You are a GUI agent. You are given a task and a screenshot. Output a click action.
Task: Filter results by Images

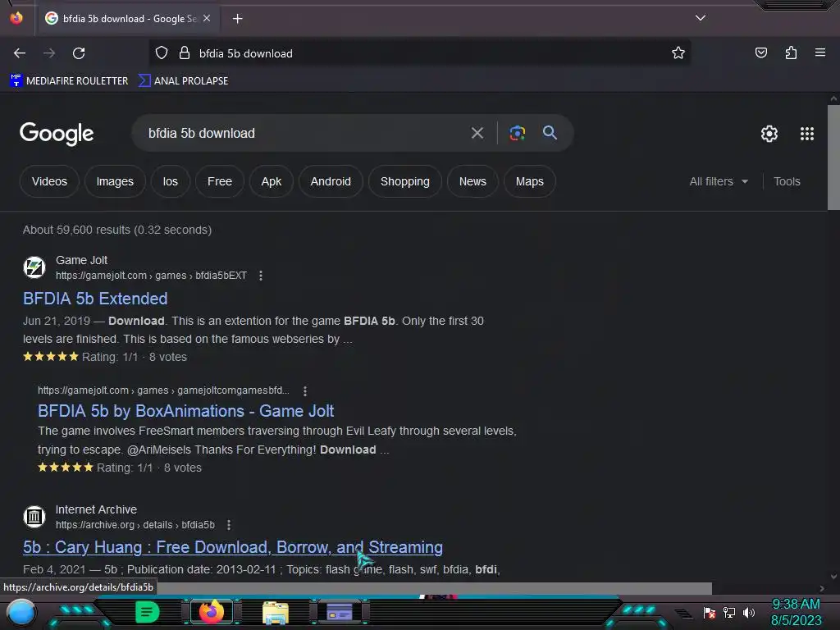115,181
